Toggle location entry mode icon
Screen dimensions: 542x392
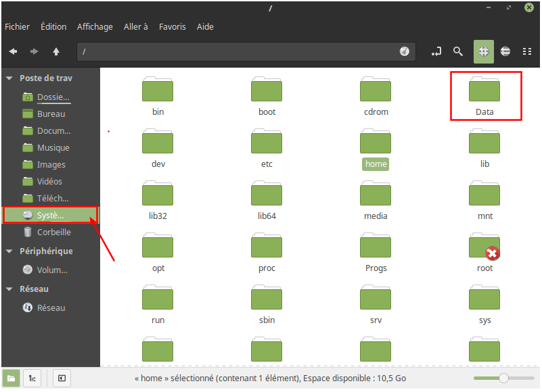[x=436, y=51]
